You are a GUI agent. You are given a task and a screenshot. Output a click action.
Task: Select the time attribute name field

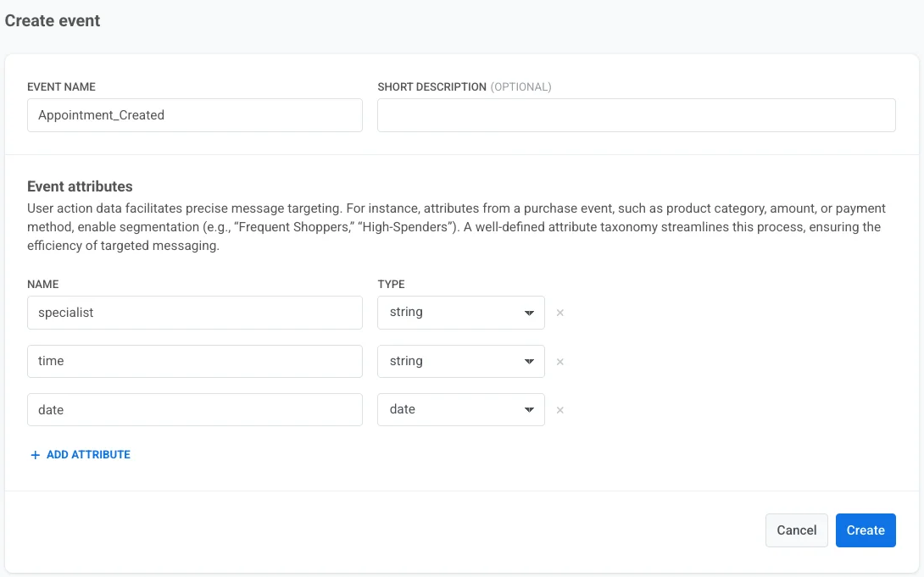[x=195, y=362]
